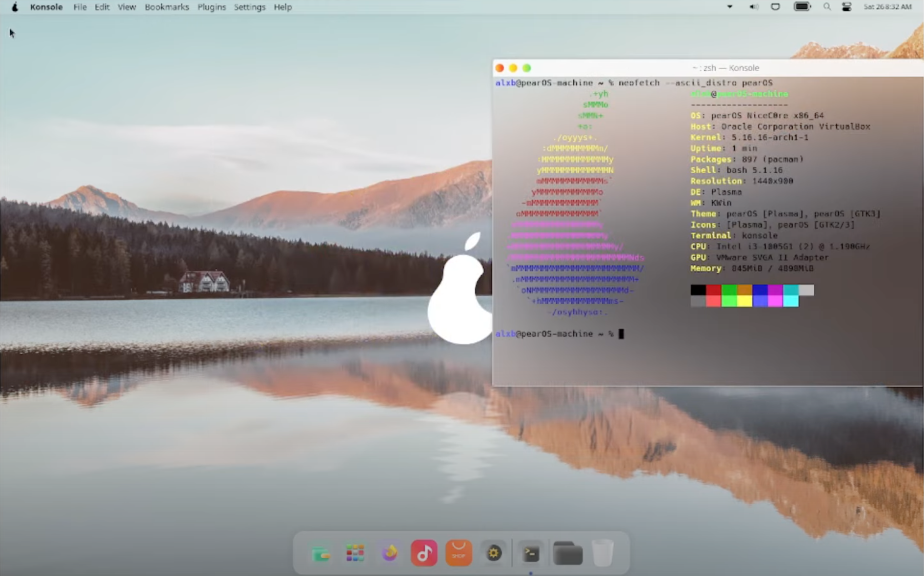Screen dimensions: 924x576
Task: Click the terminal prompt cursor line
Action: click(x=560, y=334)
